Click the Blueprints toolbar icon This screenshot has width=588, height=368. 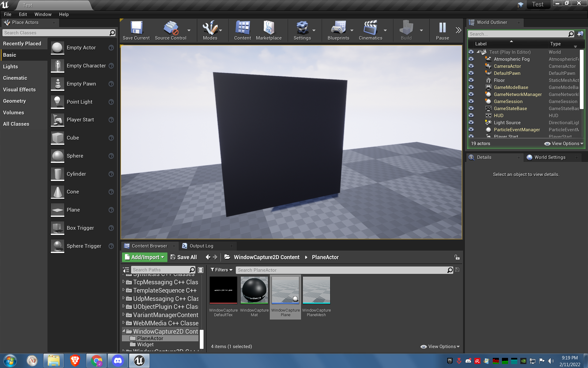338,28
